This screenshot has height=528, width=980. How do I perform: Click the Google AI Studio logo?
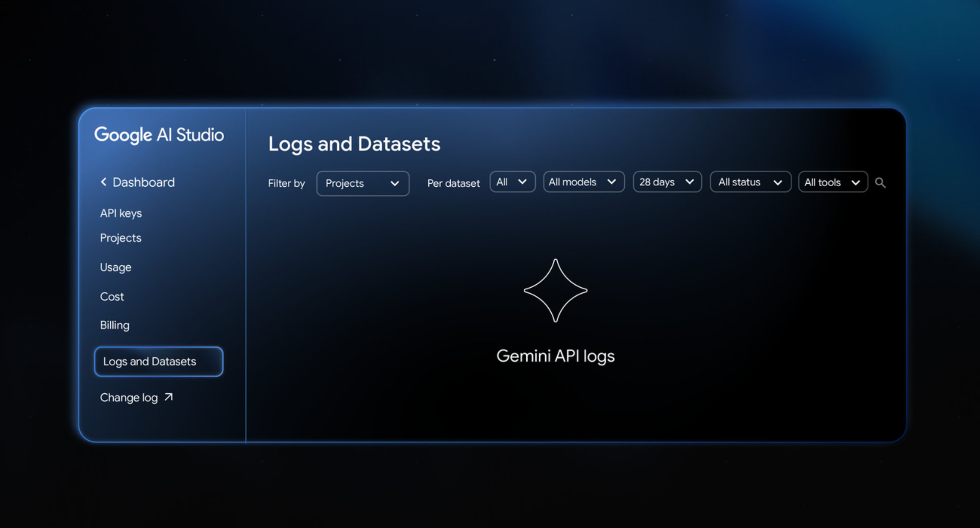pyautogui.click(x=159, y=135)
